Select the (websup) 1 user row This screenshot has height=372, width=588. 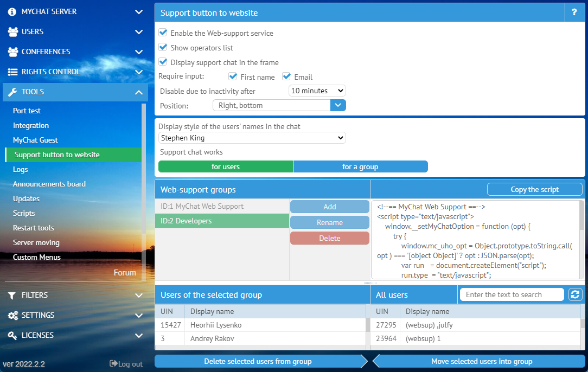click(476, 338)
